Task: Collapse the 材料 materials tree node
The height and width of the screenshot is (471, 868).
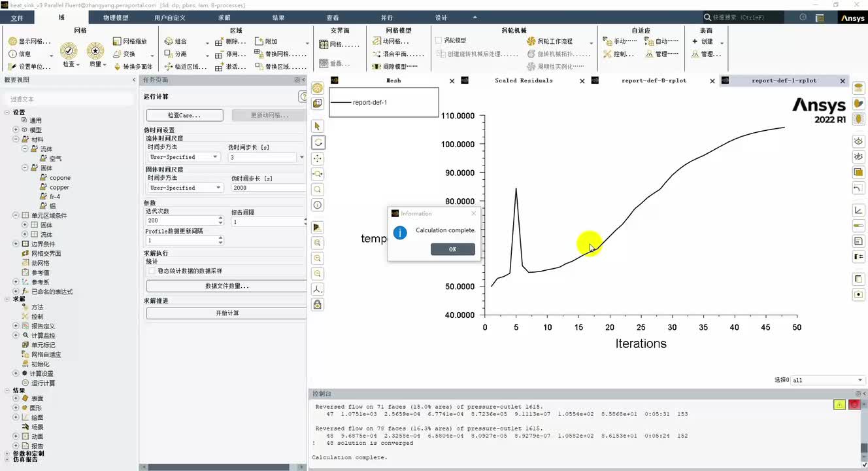Action: (16, 139)
